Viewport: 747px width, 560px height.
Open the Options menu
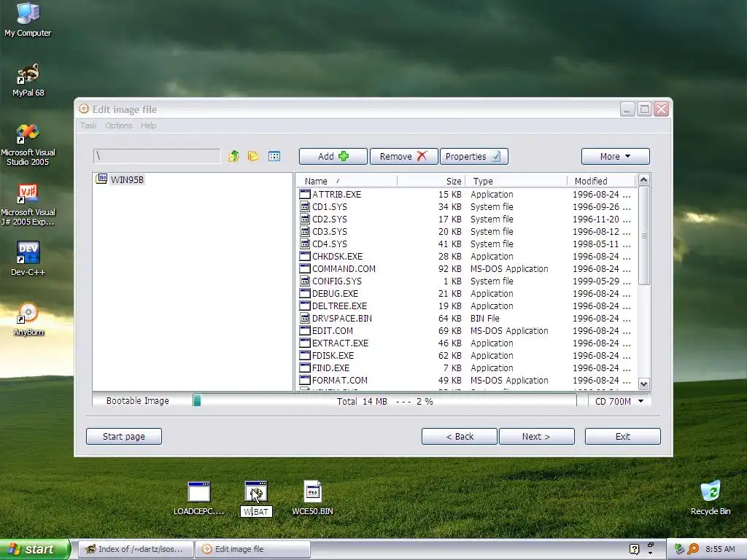pos(119,125)
